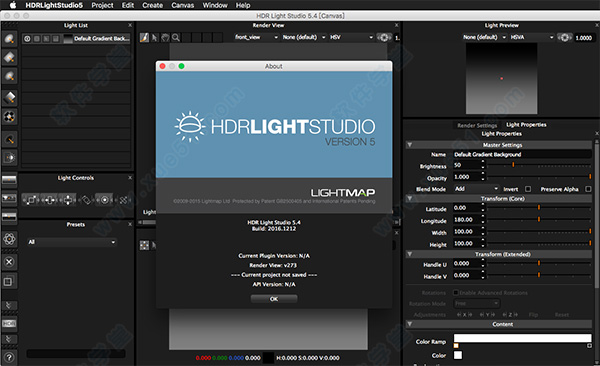The image size is (600, 366).
Task: Open the Edit menu
Action: 128,5
